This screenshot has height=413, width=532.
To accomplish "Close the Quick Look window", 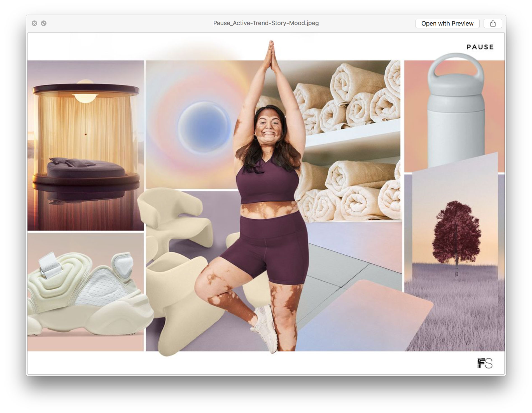I will coord(34,23).
